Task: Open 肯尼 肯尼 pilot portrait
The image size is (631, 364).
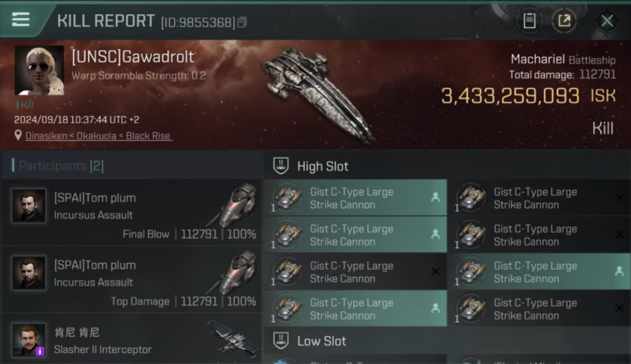Action: tap(29, 340)
